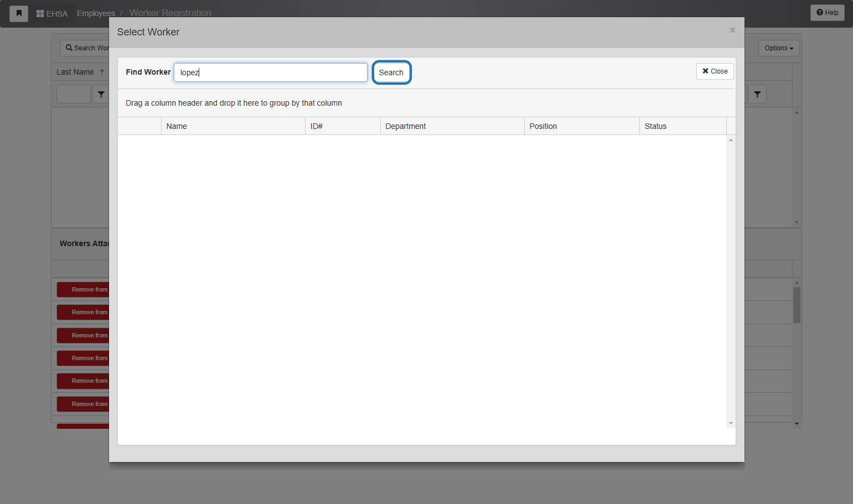
Task: Click the Search button in Select Worker dialog
Action: (x=391, y=72)
